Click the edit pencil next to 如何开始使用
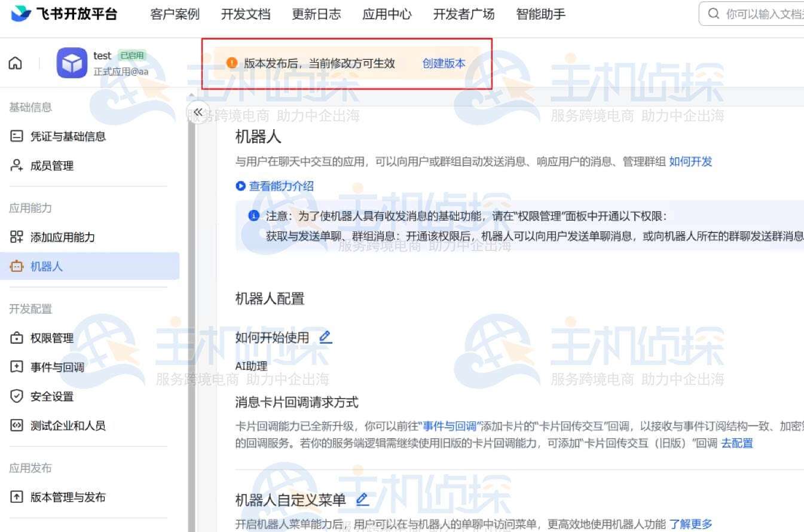The width and height of the screenshot is (804, 532). pyautogui.click(x=325, y=337)
